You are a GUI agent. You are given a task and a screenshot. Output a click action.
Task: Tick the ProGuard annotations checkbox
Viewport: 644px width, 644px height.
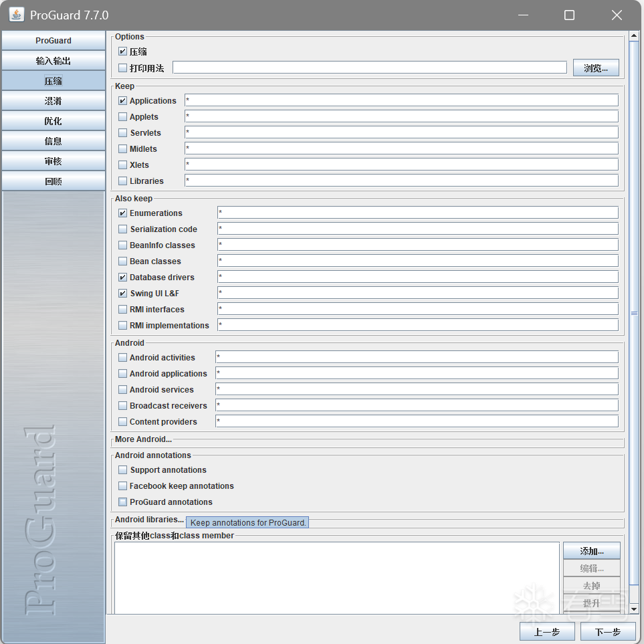click(122, 502)
